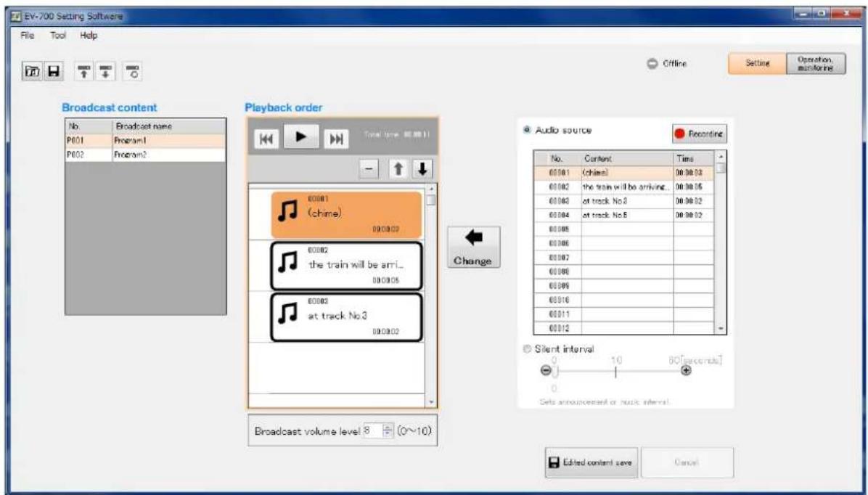The height and width of the screenshot is (495, 868).
Task: Click the Offline status indicator
Action: (667, 64)
